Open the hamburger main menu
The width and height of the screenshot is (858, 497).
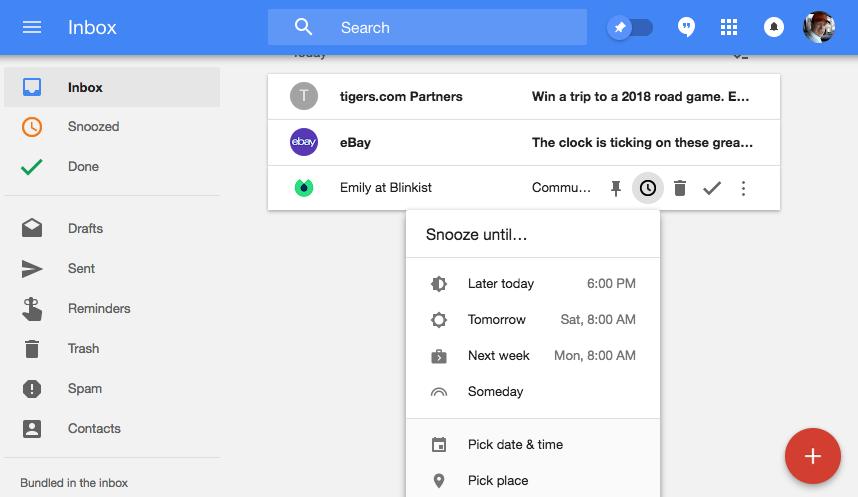(x=32, y=27)
